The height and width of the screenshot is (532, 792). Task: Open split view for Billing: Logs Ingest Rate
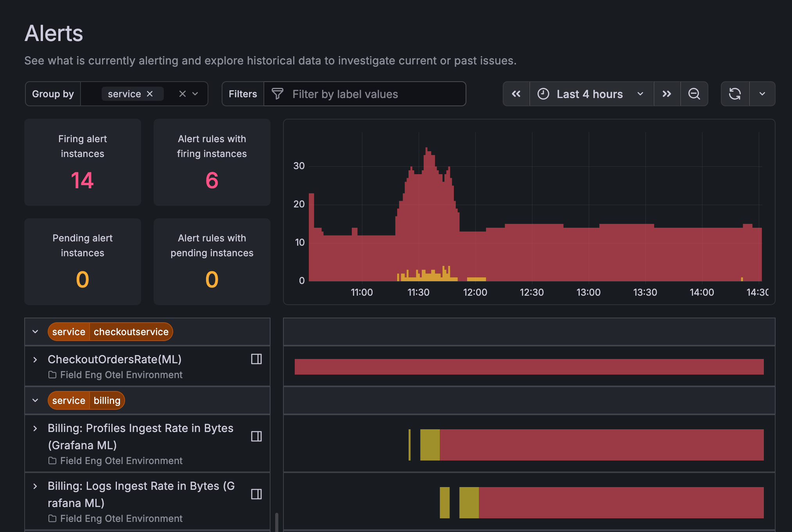[x=256, y=494]
